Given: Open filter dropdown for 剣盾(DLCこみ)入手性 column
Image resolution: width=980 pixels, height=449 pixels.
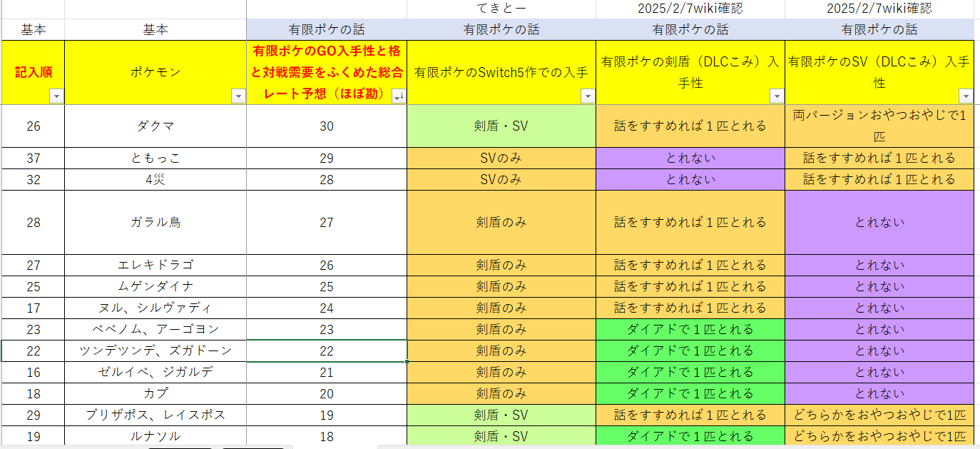Looking at the screenshot, I should tap(777, 96).
